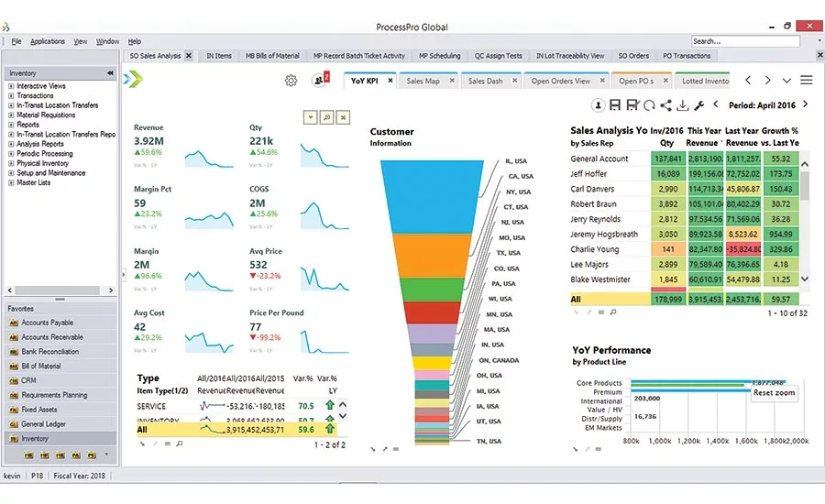Screen dimensions: 825x504
Task: Click search icon below Sales Analysis table
Action: pyautogui.click(x=613, y=312)
